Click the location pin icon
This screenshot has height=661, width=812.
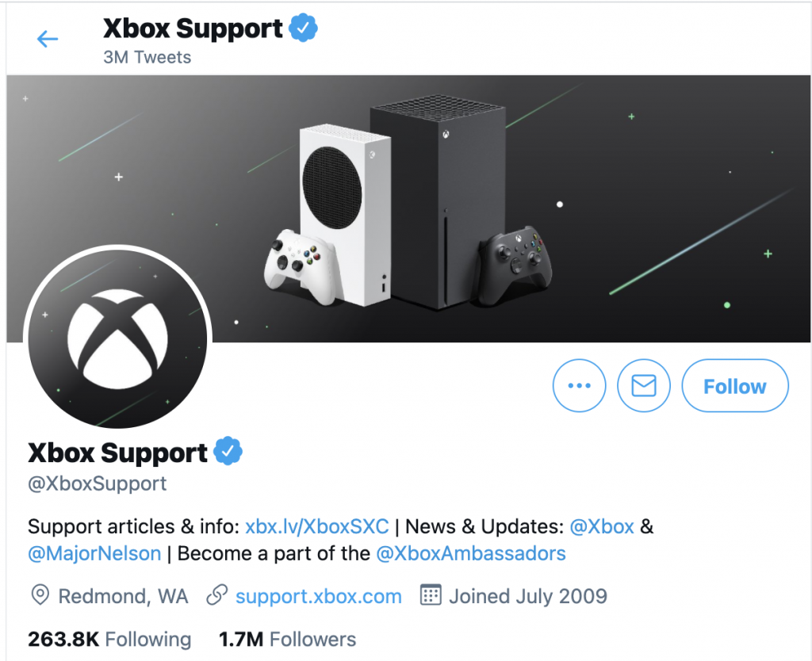[39, 596]
